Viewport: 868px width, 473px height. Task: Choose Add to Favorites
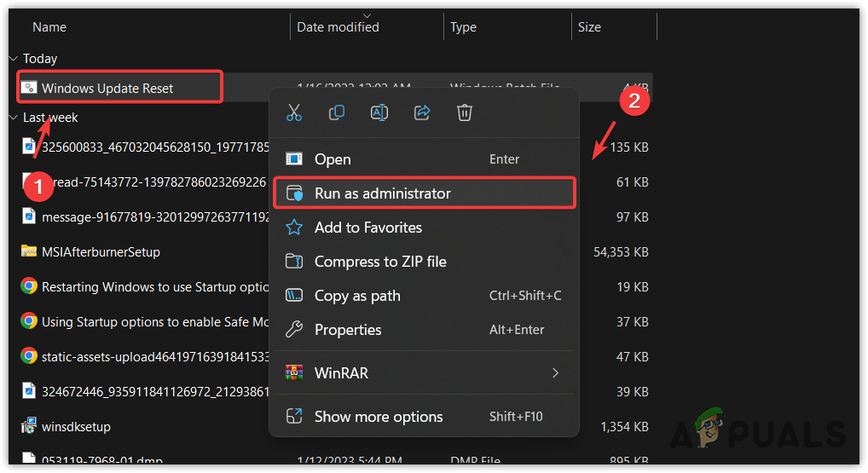pos(367,228)
